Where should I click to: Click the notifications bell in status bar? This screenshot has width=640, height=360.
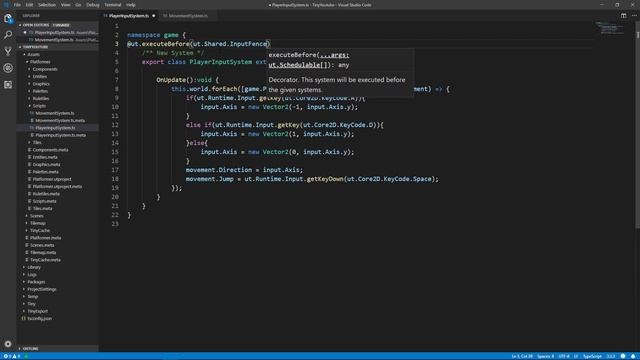(633, 356)
